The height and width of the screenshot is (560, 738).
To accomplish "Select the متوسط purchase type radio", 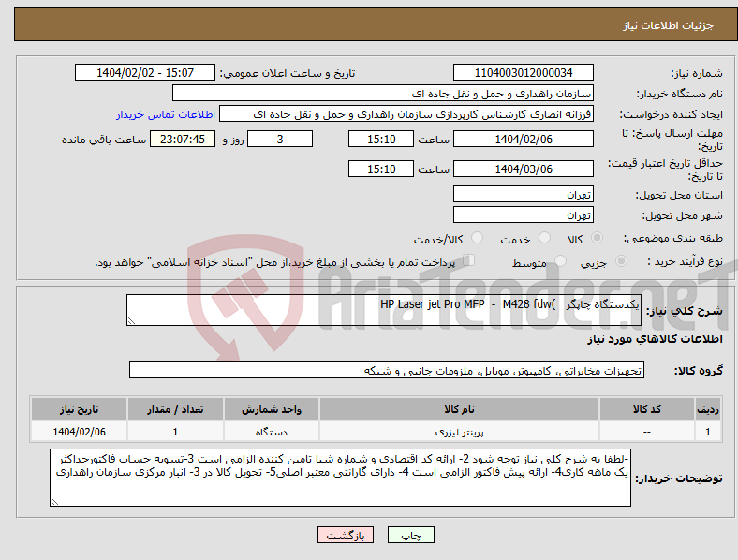I will click(560, 260).
